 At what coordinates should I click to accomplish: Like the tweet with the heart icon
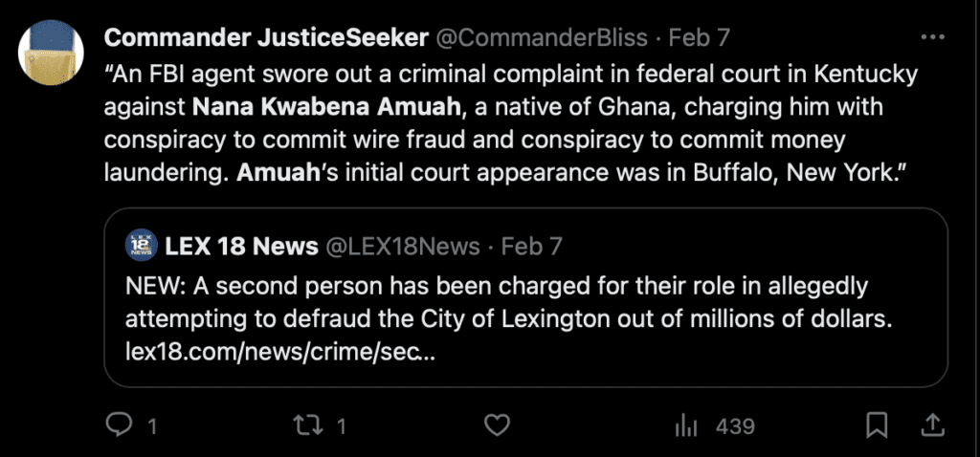(x=496, y=425)
